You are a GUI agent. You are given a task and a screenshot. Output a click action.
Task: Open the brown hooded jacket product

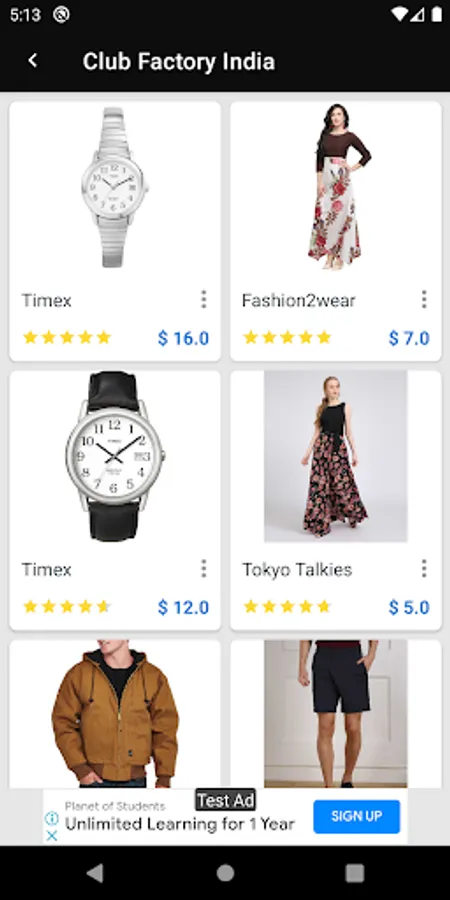click(x=115, y=713)
